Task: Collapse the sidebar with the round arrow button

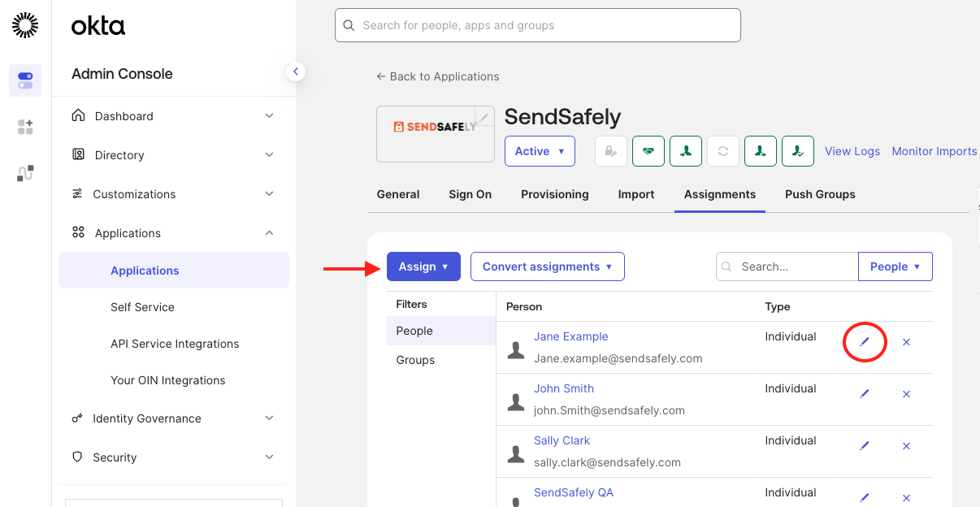Action: (296, 71)
